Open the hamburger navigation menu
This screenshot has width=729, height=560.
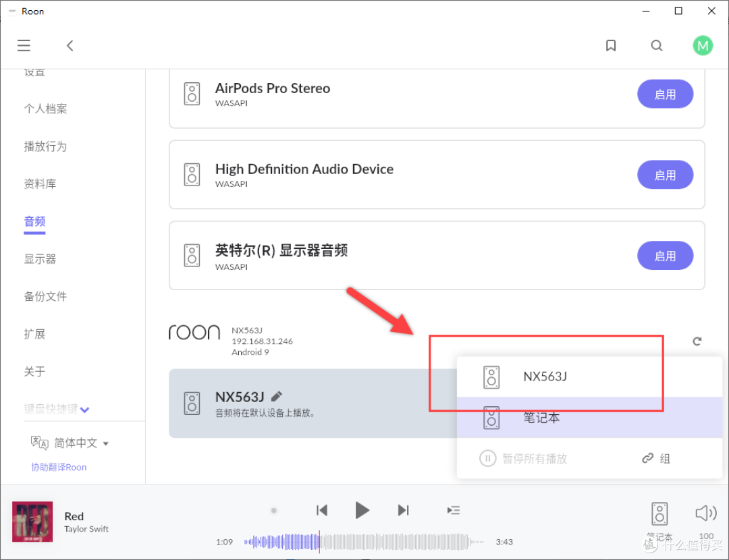coord(24,45)
